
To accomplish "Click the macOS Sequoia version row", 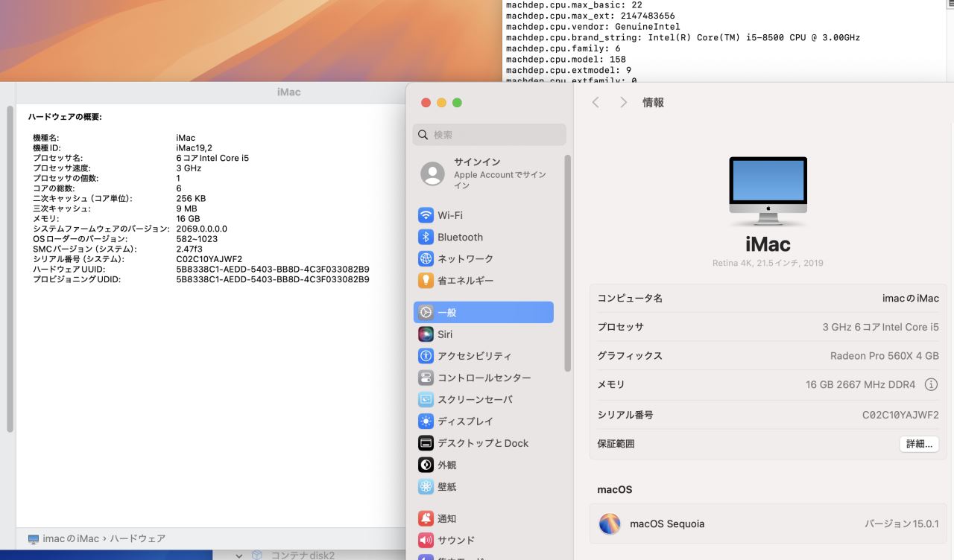I will [x=768, y=524].
